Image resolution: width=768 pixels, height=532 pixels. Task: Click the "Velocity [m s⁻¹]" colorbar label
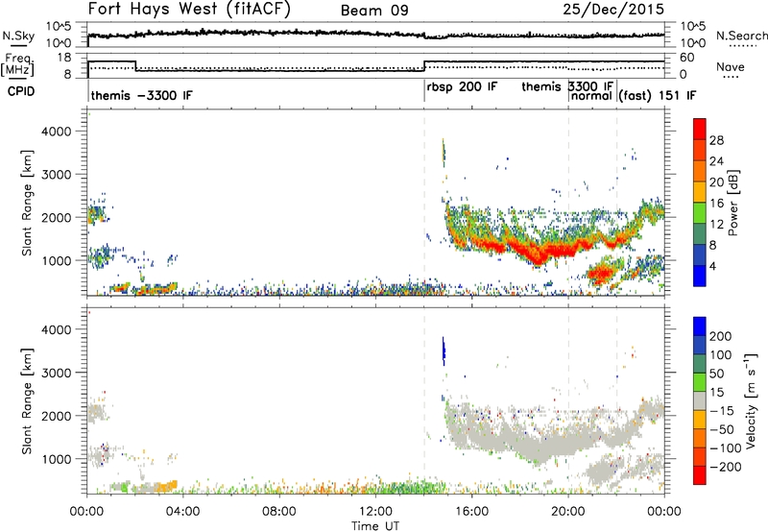tap(751, 400)
